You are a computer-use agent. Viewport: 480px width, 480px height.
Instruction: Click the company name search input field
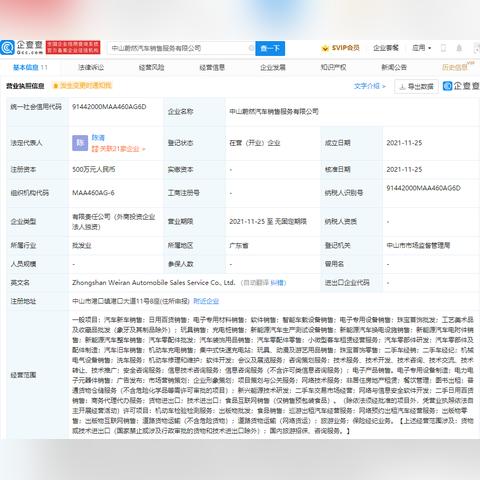pos(182,48)
